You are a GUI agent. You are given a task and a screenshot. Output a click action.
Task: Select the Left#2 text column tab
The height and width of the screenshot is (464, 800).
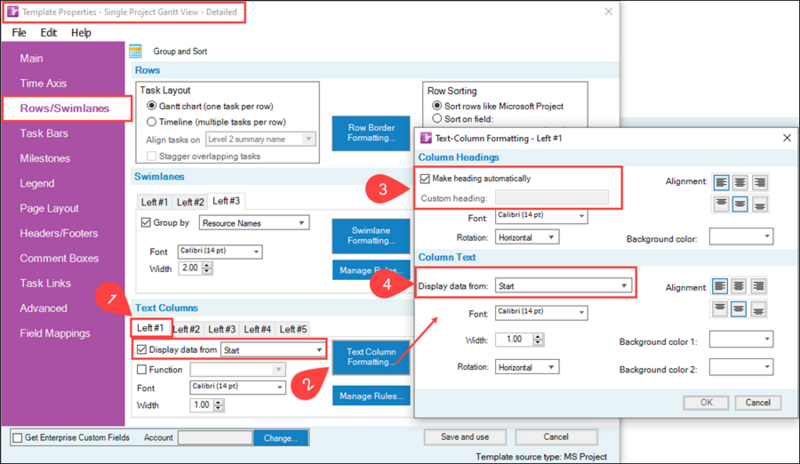click(x=187, y=329)
